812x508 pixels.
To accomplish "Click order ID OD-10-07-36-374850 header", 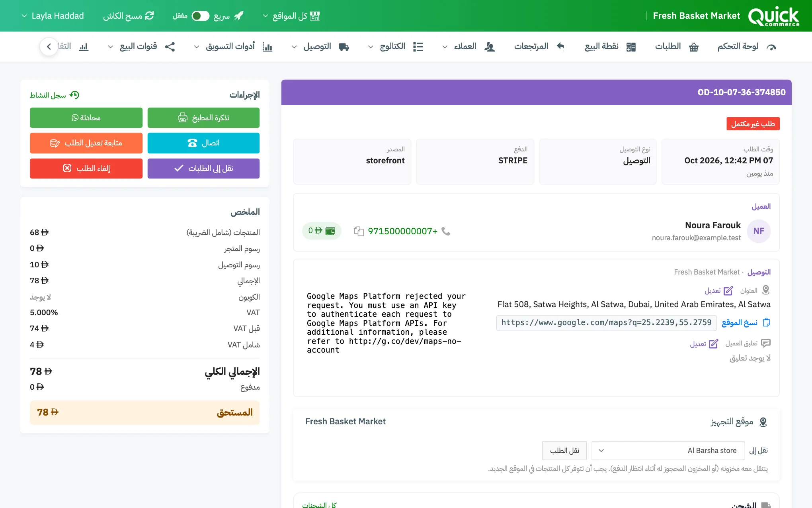I will coord(742,92).
